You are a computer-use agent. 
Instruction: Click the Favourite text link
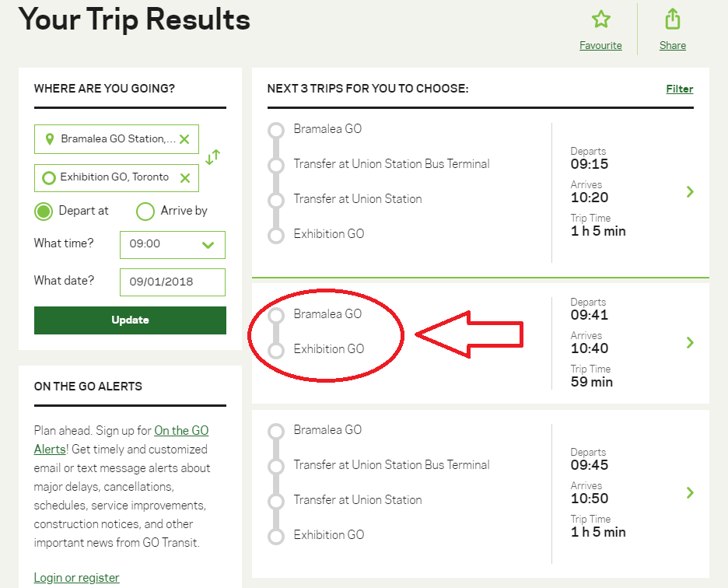(600, 45)
